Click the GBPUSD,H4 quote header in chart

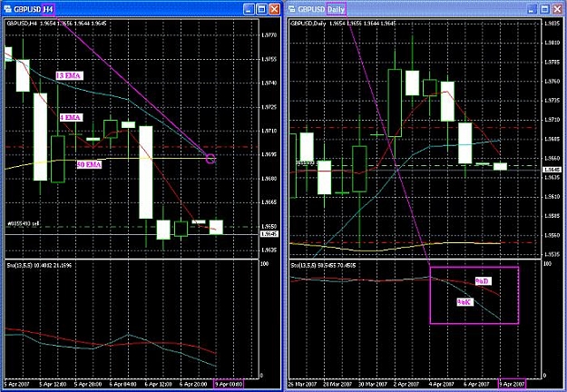(57, 24)
